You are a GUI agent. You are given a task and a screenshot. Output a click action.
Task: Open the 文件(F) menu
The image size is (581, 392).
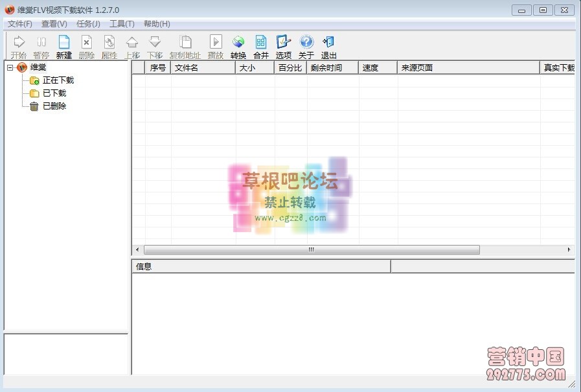[x=19, y=23]
